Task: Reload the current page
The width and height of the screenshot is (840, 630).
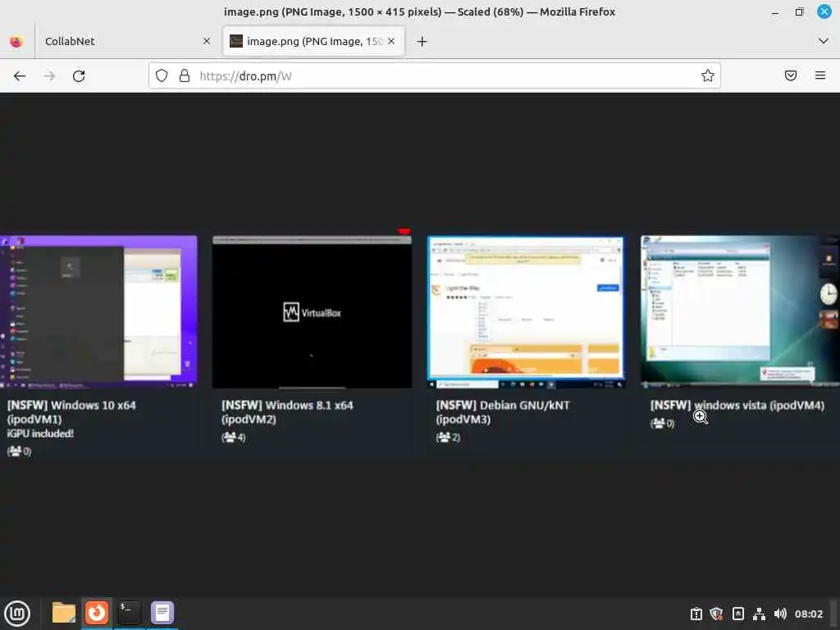Action: 79,76
